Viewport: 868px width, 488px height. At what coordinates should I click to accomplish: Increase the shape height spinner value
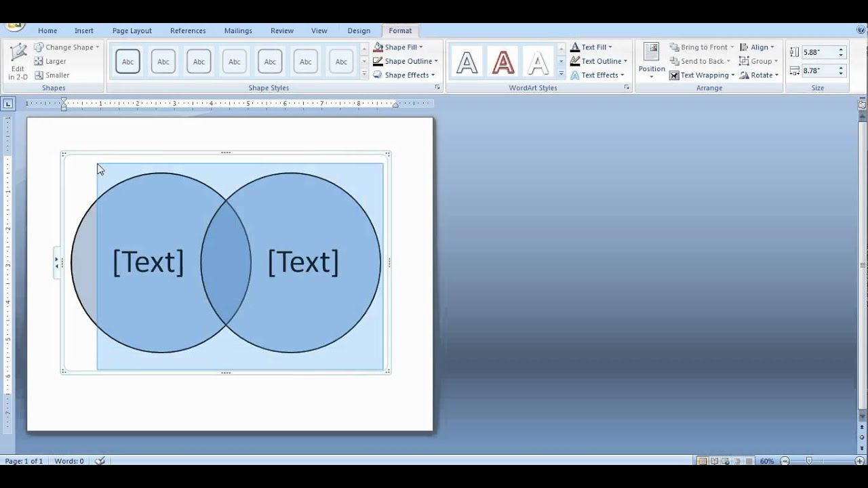click(x=841, y=49)
